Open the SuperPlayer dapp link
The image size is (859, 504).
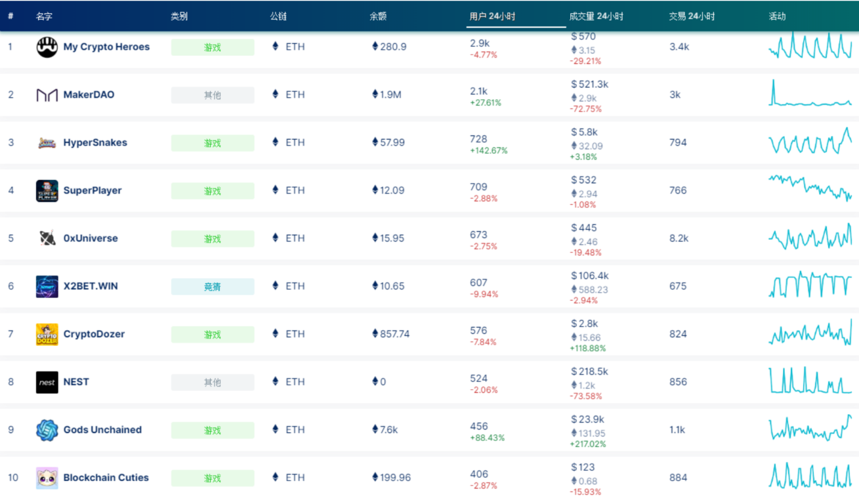click(x=93, y=190)
